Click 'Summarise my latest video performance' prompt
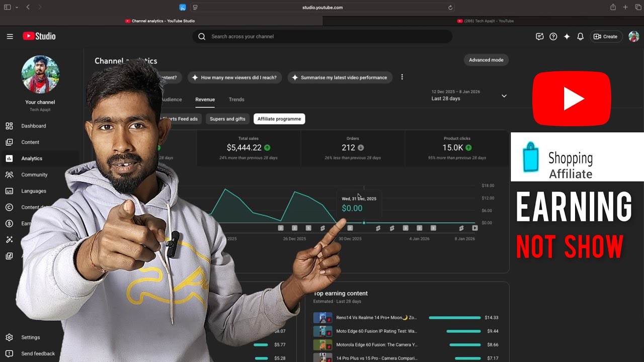This screenshot has height=362, width=644. click(x=340, y=77)
